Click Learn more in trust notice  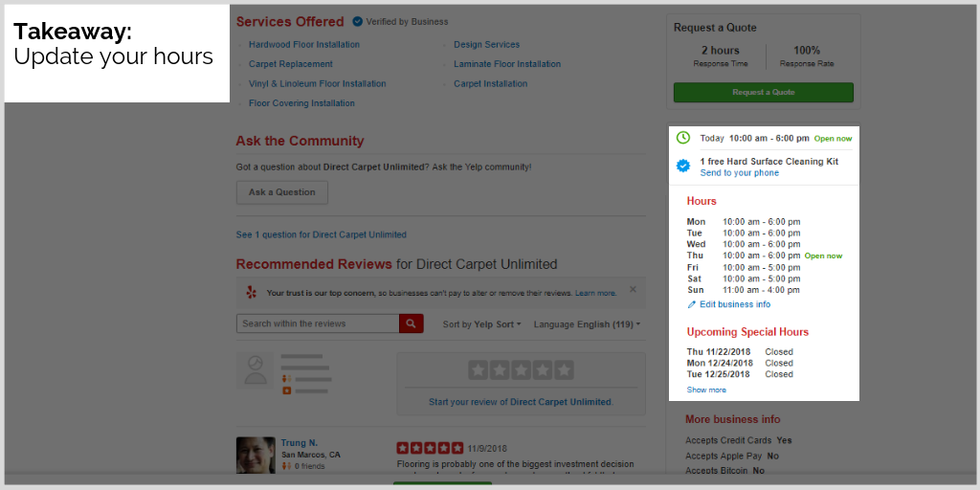pos(595,293)
